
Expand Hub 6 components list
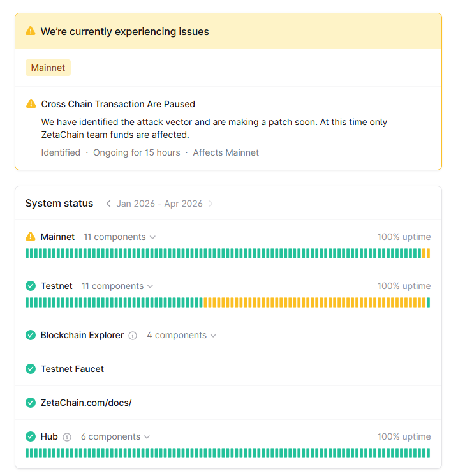pos(115,436)
